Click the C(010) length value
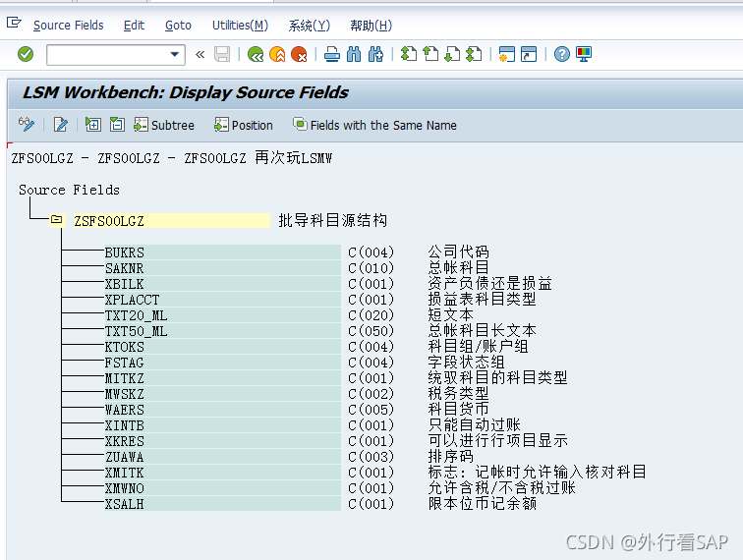The image size is (743, 560). 371,268
